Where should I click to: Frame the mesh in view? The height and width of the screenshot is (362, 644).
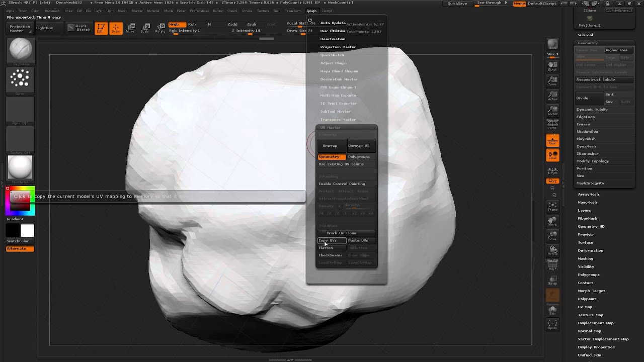coord(552,206)
